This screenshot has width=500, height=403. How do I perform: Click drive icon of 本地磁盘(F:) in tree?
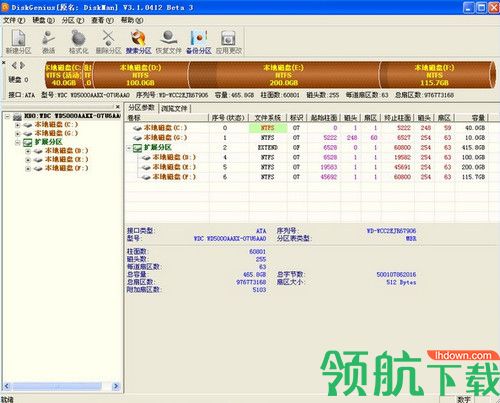38,168
